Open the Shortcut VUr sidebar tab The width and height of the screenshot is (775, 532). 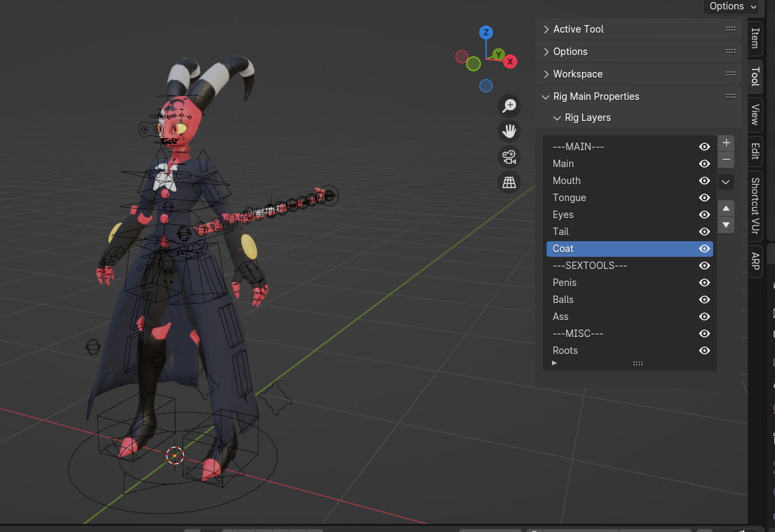point(755,205)
